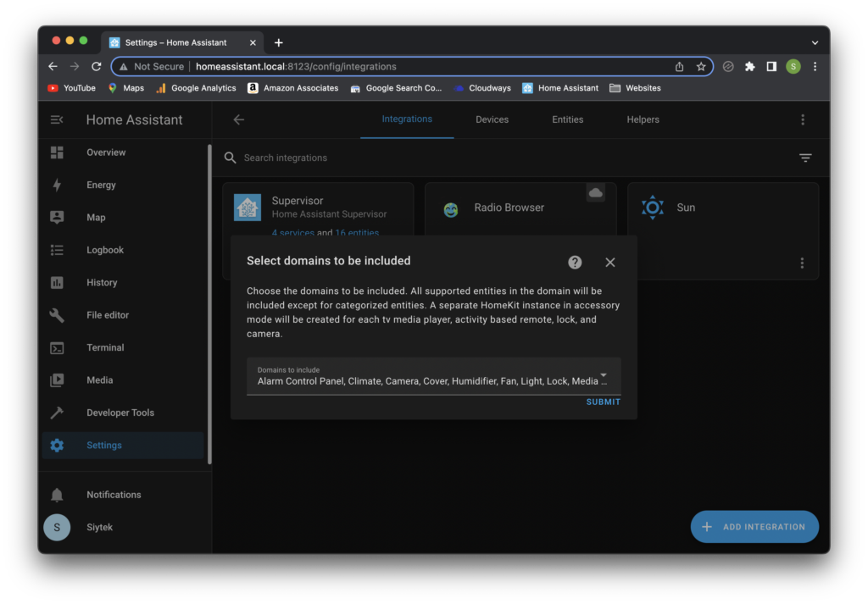The width and height of the screenshot is (868, 604).
Task: Click the help icon in domains dialog
Action: [575, 262]
